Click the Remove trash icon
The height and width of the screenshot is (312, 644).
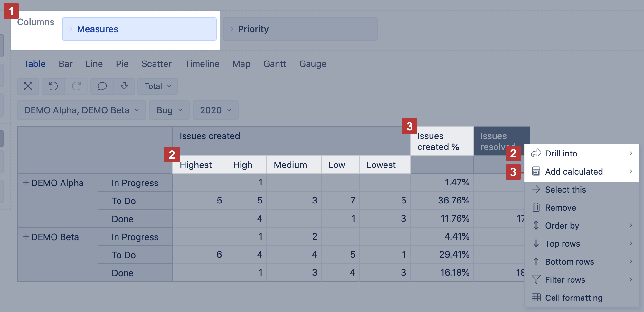(x=536, y=207)
